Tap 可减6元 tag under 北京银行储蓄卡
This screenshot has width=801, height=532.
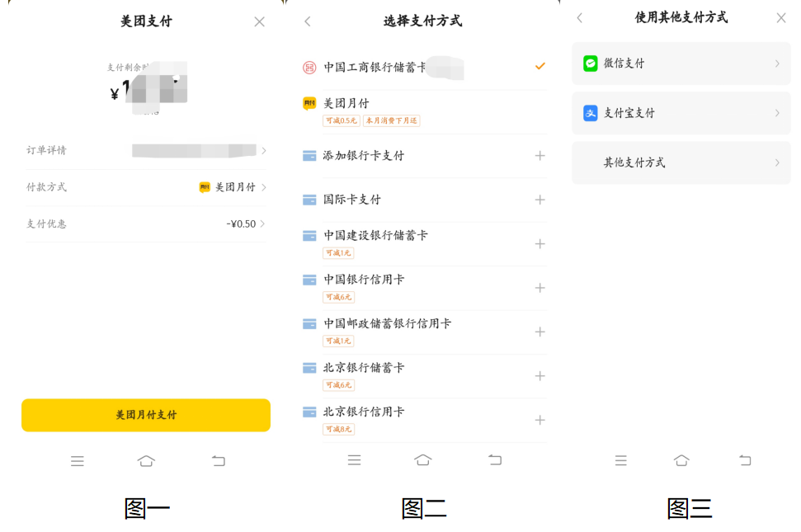tap(339, 385)
